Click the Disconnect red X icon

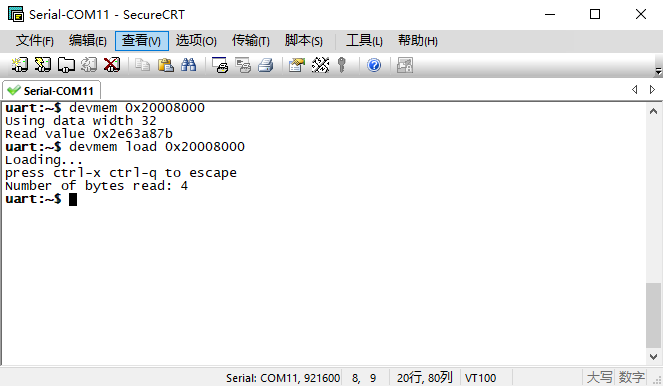pos(112,65)
